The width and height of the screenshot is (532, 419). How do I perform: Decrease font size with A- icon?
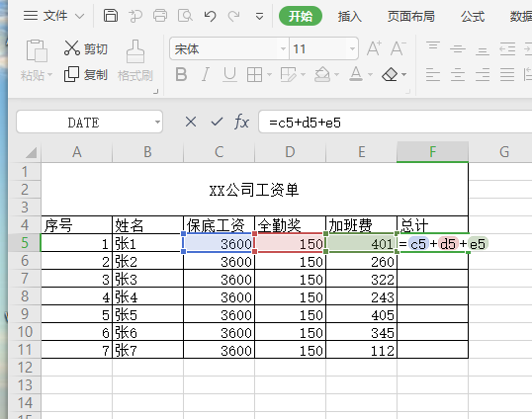[x=398, y=48]
